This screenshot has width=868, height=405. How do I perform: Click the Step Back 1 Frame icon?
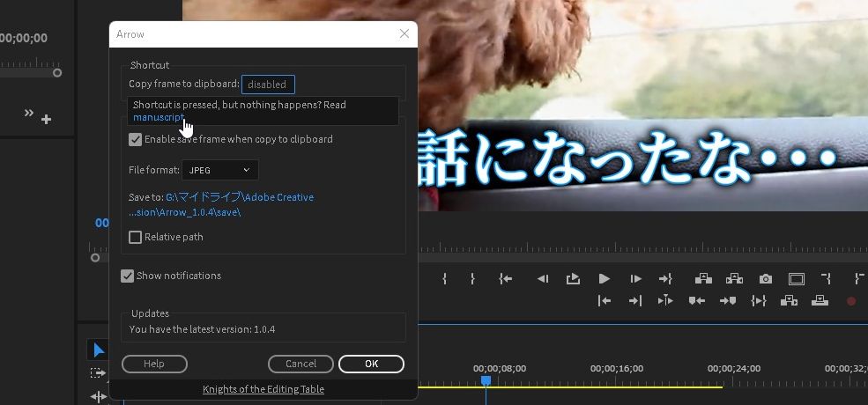[544, 279]
